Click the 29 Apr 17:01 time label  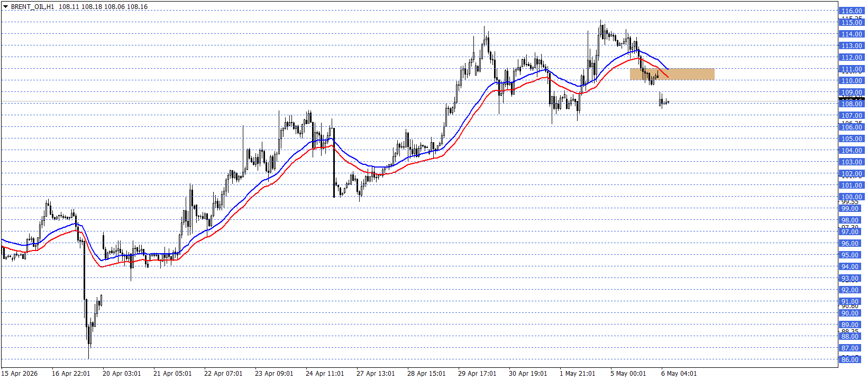(x=477, y=374)
